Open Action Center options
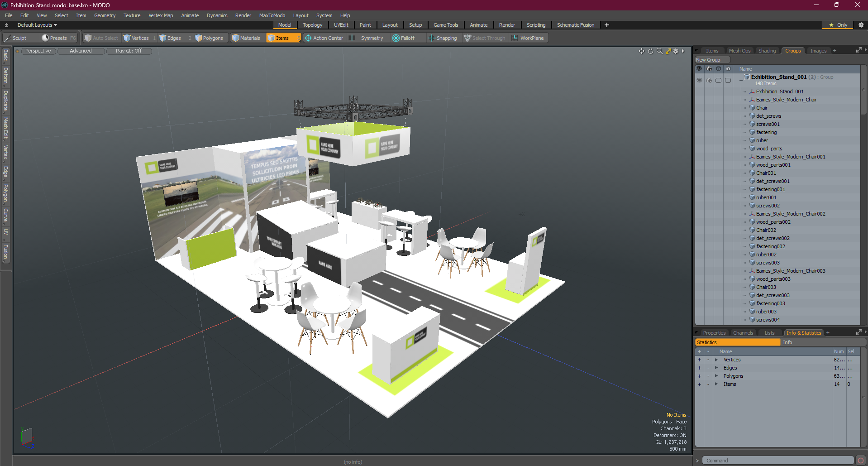Screen dimensions: 868x466 point(324,38)
